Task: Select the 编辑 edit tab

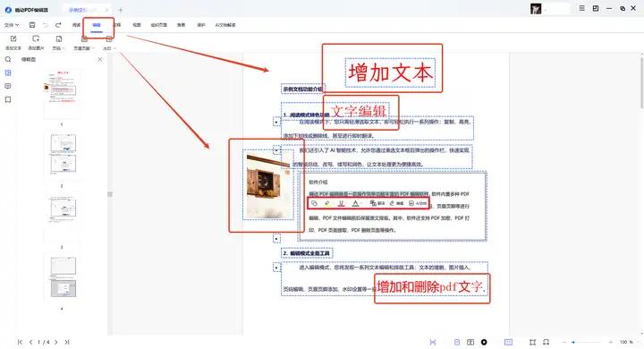Action: pyautogui.click(x=97, y=25)
